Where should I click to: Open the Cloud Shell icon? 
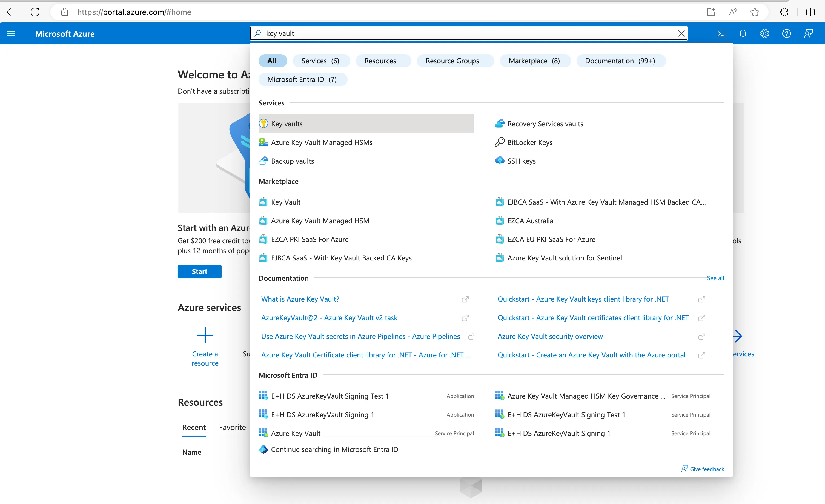(721, 33)
